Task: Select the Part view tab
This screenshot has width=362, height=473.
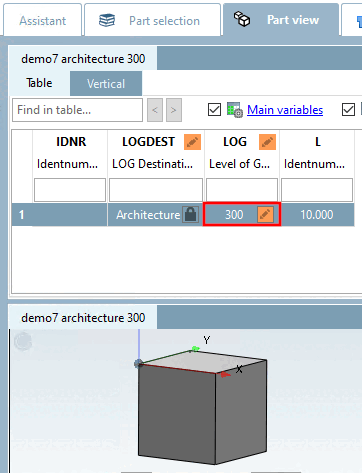Action: (281, 20)
